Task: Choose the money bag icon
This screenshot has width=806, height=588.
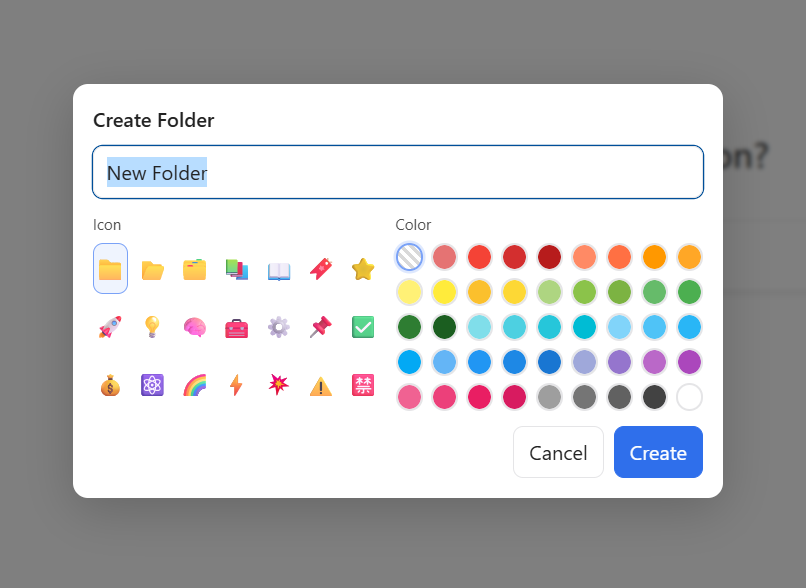Action: click(110, 385)
